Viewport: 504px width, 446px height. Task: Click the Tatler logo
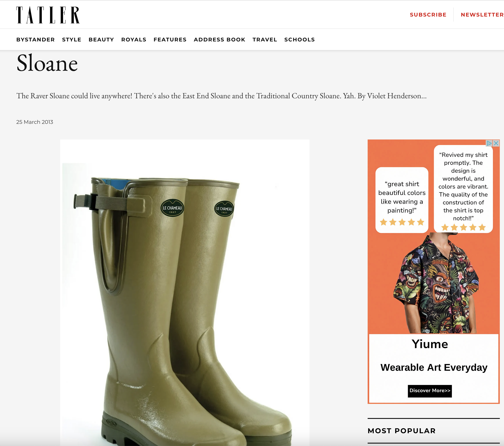[x=48, y=15]
